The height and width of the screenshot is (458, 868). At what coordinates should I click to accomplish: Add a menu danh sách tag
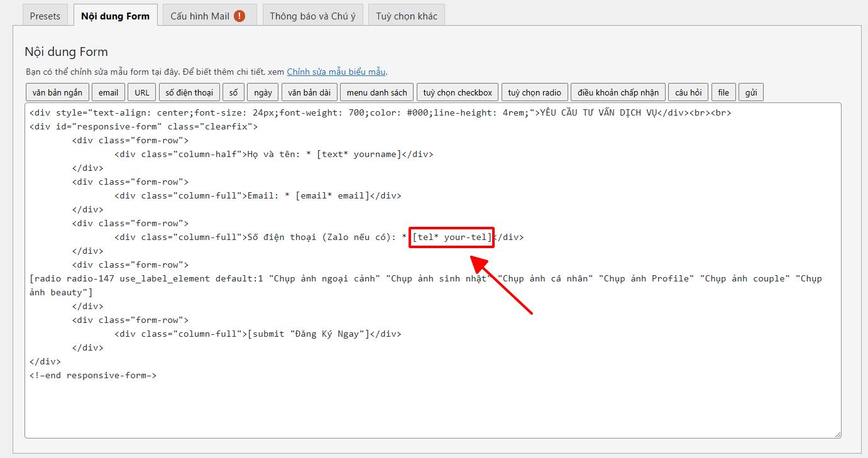tap(376, 92)
